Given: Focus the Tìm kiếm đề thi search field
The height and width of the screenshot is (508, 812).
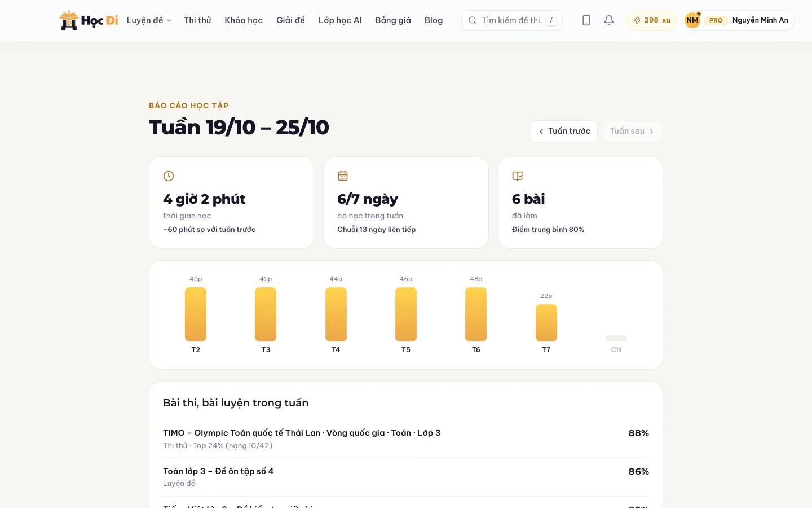Looking at the screenshot, I should [512, 20].
